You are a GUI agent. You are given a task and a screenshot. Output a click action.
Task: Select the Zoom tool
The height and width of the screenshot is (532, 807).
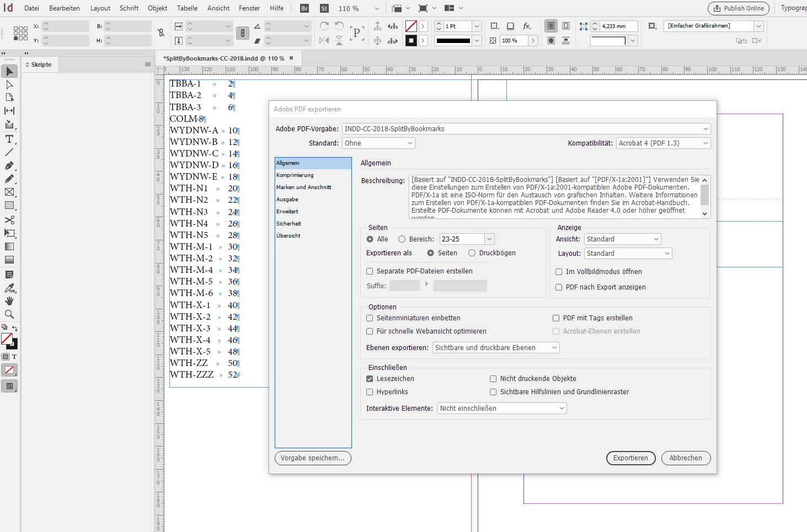tap(9, 314)
